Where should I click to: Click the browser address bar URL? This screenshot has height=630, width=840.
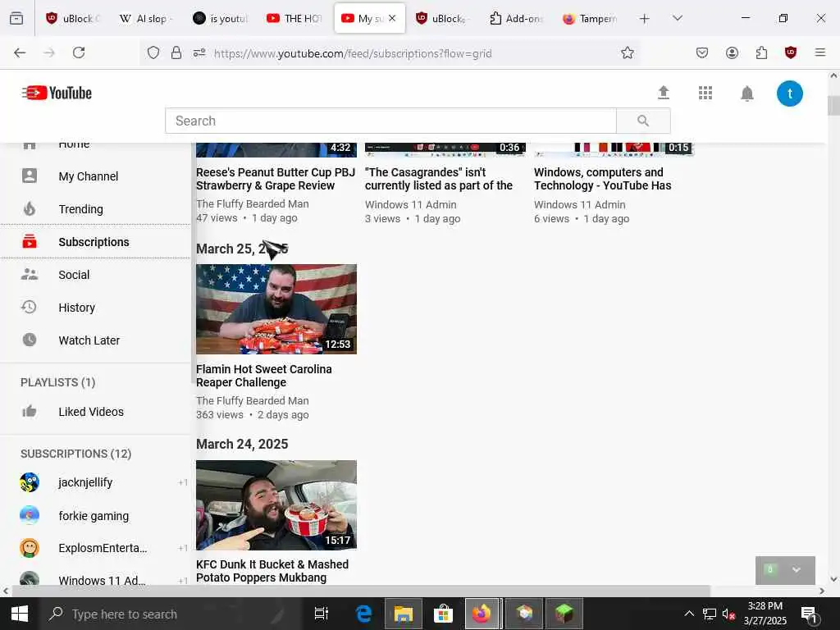[x=353, y=53]
